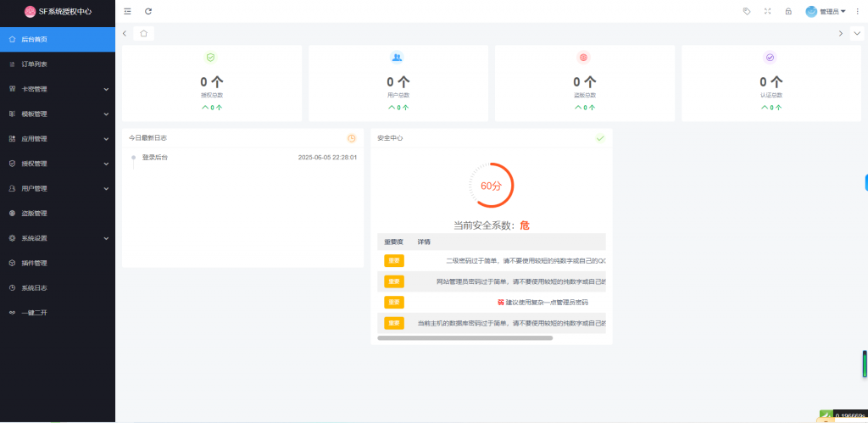Click the 系统设置 gear sidebar icon
The width and height of the screenshot is (868, 423).
point(12,239)
